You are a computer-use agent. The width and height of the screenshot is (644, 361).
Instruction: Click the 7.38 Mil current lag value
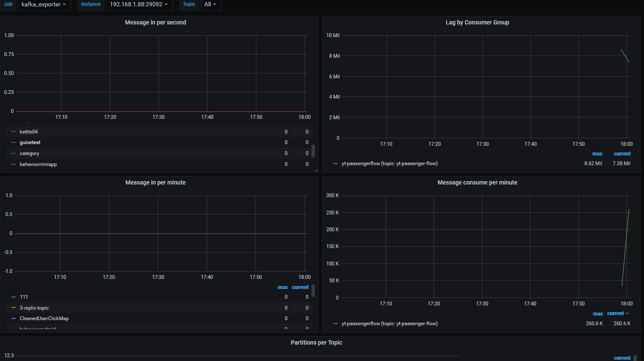(x=621, y=163)
